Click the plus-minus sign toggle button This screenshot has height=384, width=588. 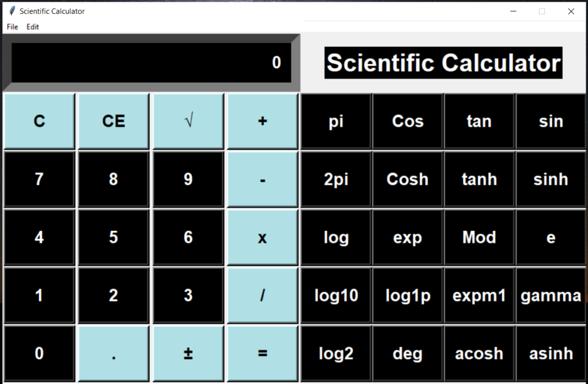[x=188, y=353]
